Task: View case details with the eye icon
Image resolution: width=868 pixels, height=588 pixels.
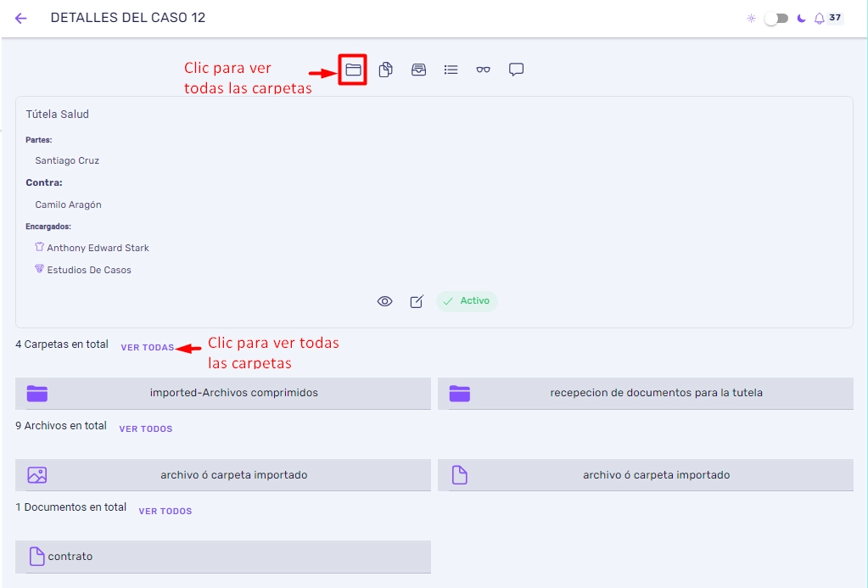Action: pos(384,301)
